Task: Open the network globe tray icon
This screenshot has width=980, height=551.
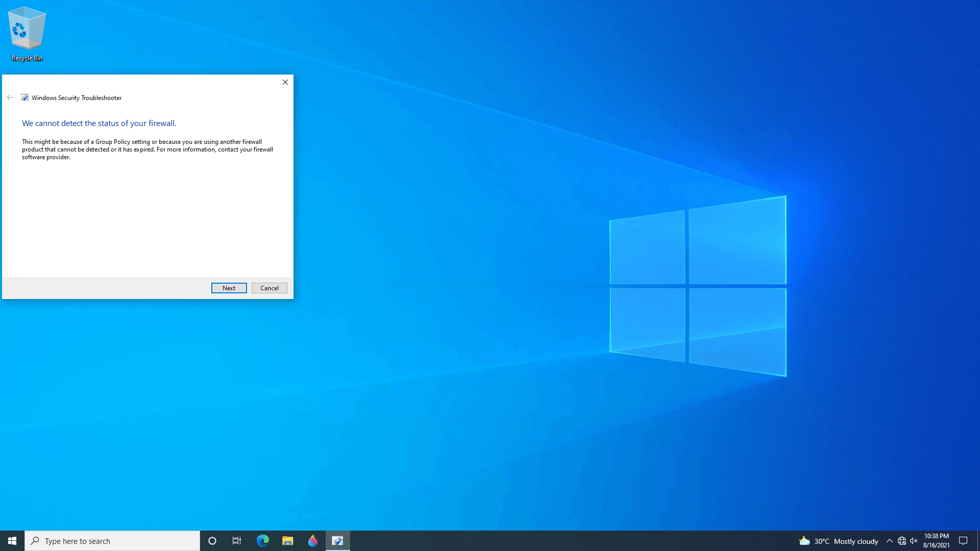Action: click(x=901, y=541)
